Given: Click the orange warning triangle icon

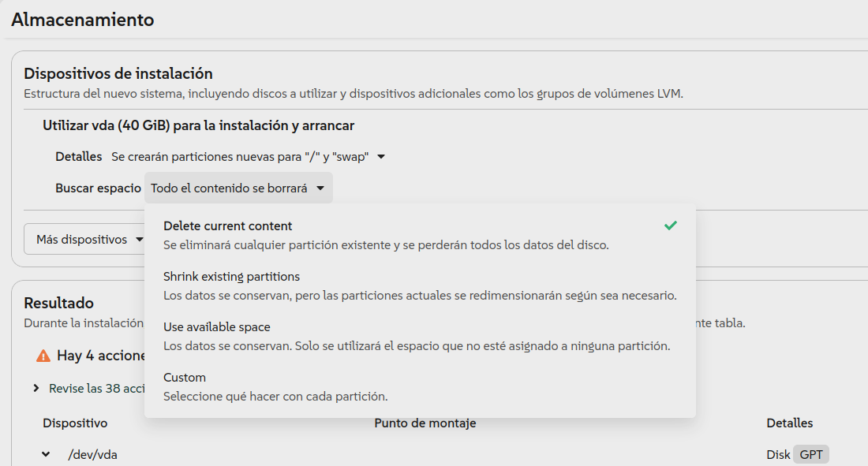Looking at the screenshot, I should tap(43, 356).
